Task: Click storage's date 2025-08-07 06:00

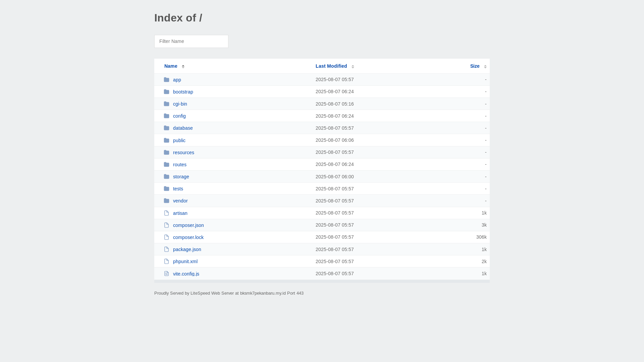Action: (x=335, y=177)
